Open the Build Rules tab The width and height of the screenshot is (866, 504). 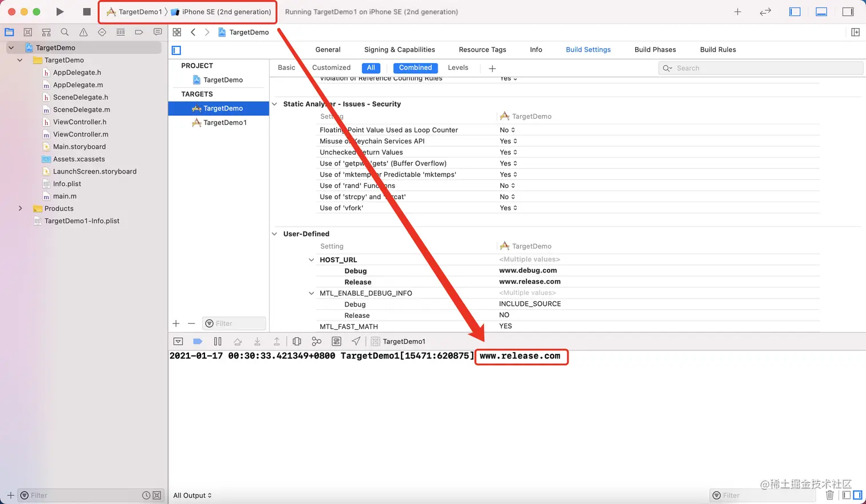(718, 50)
